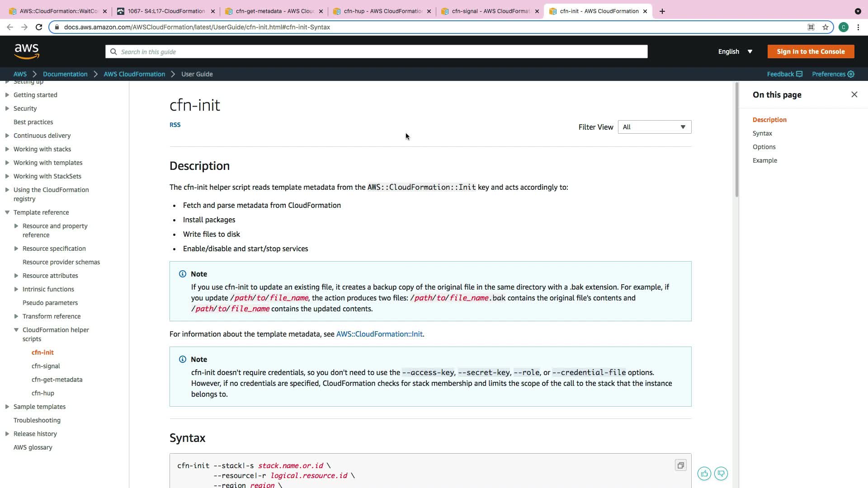Open the AWS::CloudFormation::Init link
The image size is (868, 488).
(379, 334)
